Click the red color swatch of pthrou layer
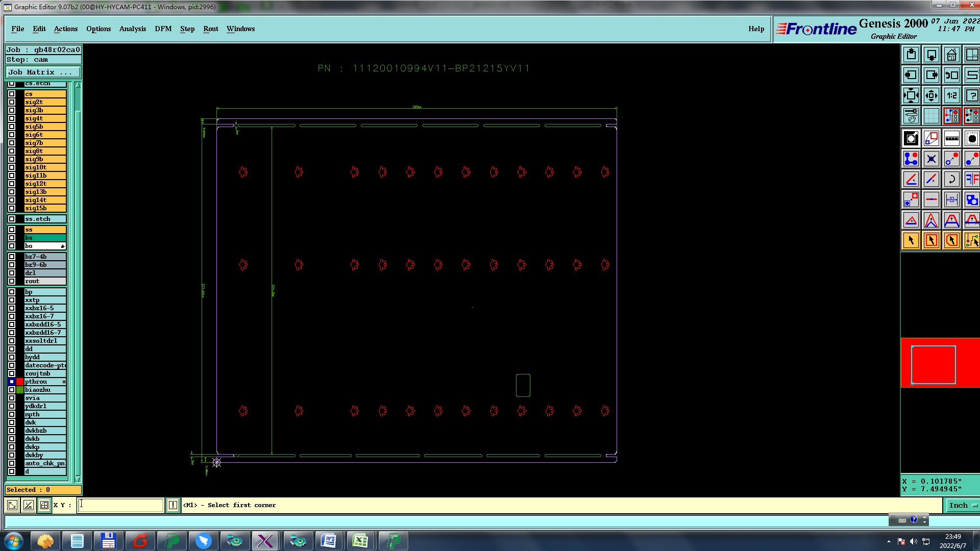Viewport: 980px width, 551px height. pos(20,382)
